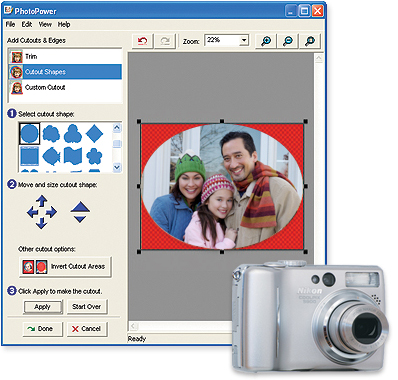This screenshot has height=380, width=398.
Task: Open the Zoom percentage dropdown
Action: 244,40
